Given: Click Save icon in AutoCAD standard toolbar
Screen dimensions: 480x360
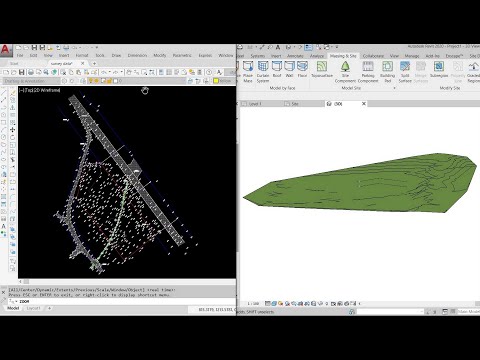Looking at the screenshot, I should point(21,72).
